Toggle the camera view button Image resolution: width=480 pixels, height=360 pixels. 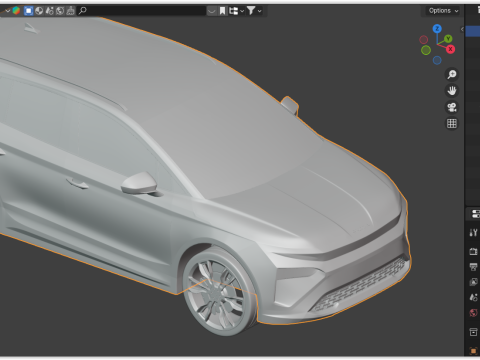[x=452, y=107]
